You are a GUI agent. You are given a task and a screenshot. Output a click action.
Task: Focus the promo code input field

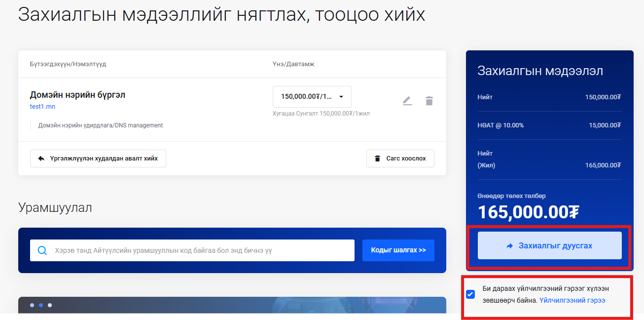coord(197,250)
